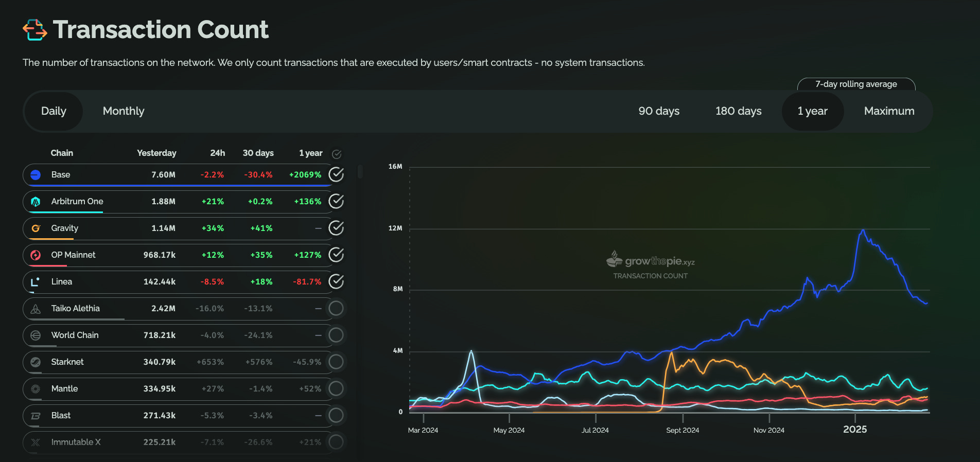Click the Transaction Count heading
This screenshot has width=980, height=462.
161,30
